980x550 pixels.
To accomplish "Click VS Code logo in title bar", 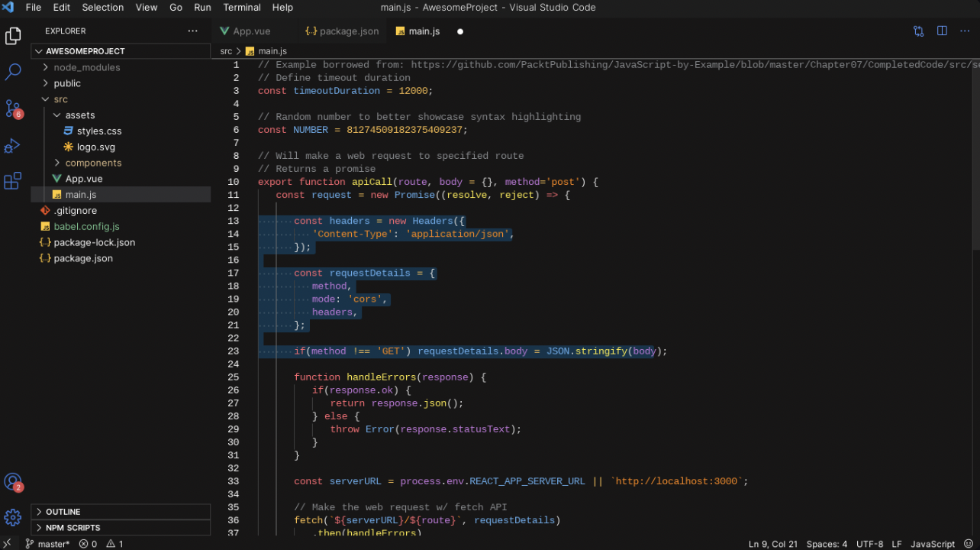I will (8, 8).
